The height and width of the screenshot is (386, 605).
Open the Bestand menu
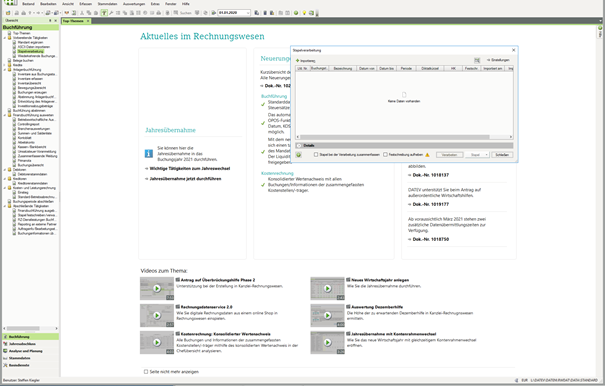point(28,4)
